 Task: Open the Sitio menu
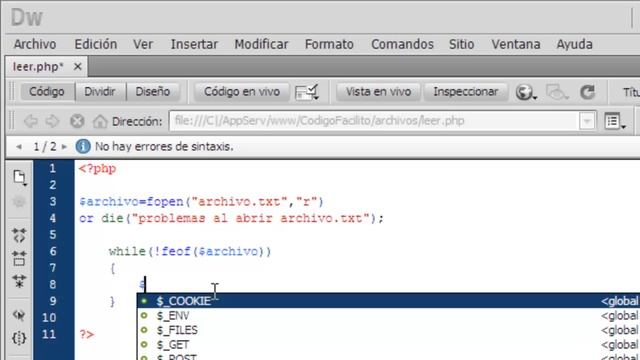tap(462, 44)
